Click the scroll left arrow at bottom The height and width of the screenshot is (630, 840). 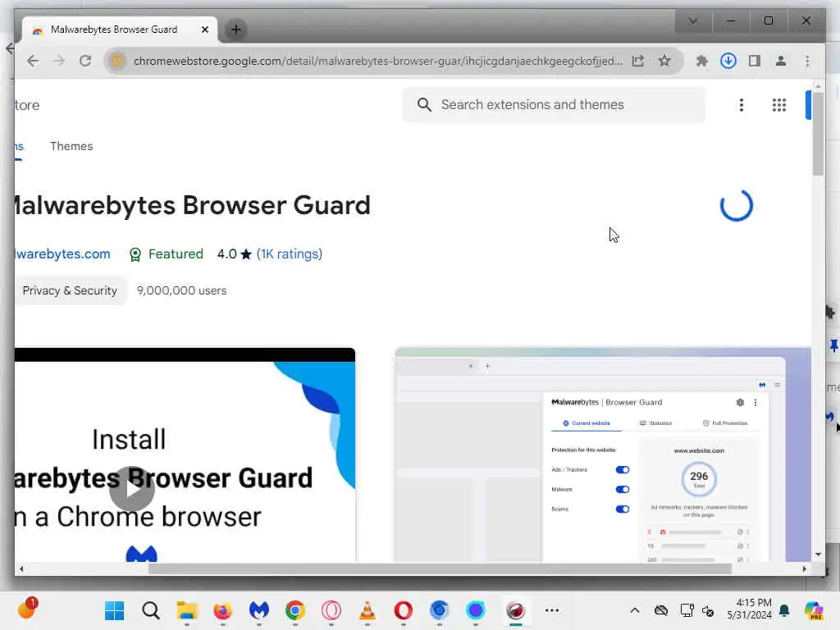[x=21, y=569]
